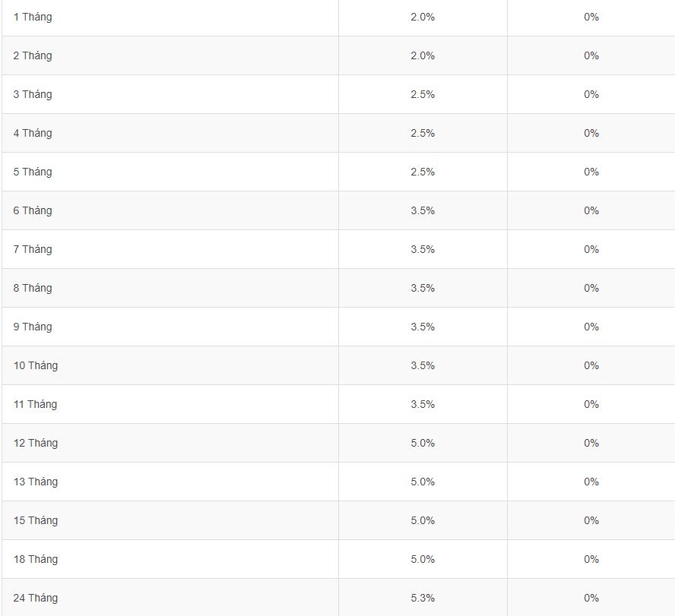The image size is (675, 616).
Task: Click the 5.0% rate for 18 Tháng
Action: 423,559
